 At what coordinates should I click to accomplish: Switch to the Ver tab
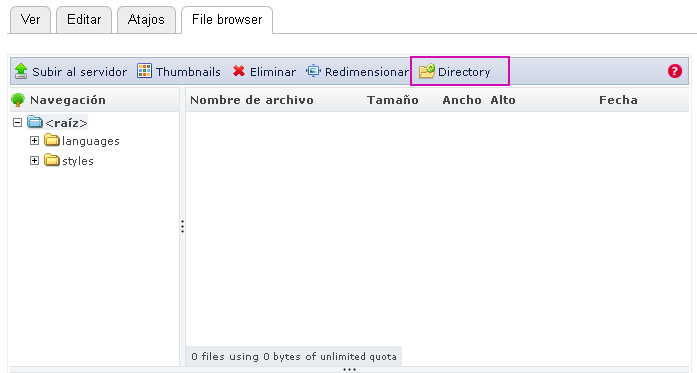point(30,20)
